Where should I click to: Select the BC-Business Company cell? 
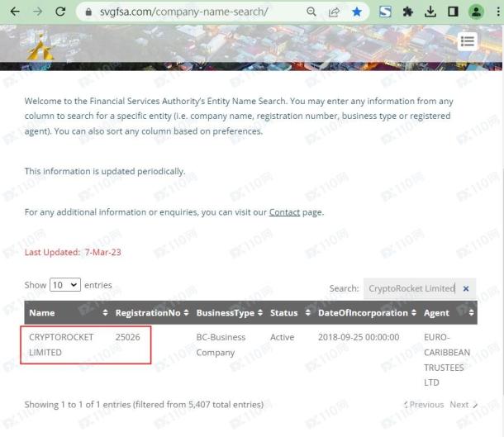[x=221, y=344]
